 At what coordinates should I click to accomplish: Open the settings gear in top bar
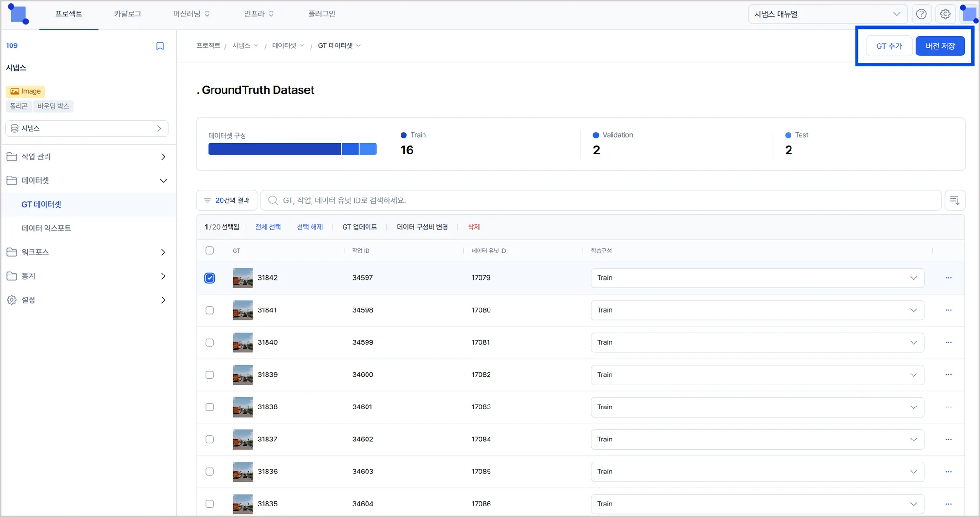pyautogui.click(x=945, y=14)
